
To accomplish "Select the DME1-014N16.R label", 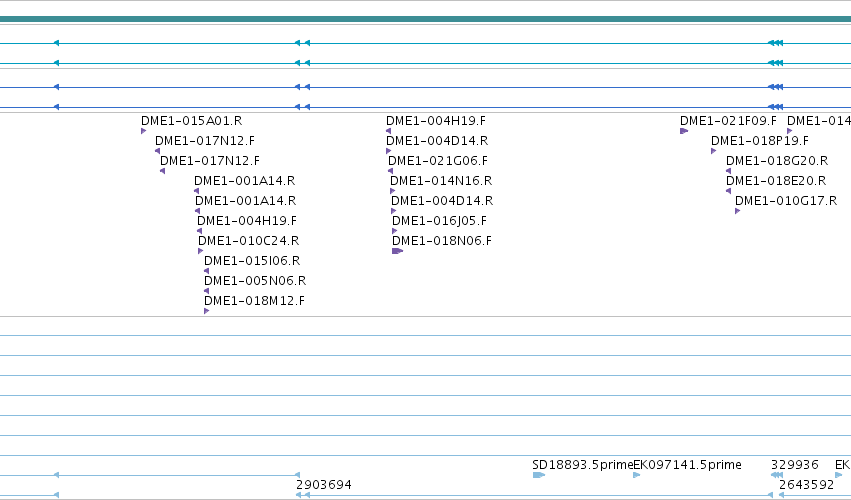I will [x=441, y=181].
